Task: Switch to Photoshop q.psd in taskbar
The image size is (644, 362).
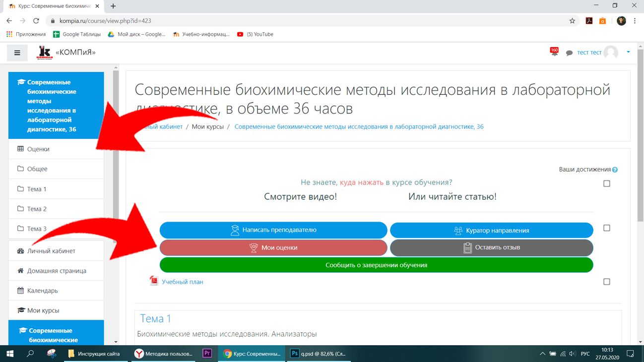Action: (318, 354)
